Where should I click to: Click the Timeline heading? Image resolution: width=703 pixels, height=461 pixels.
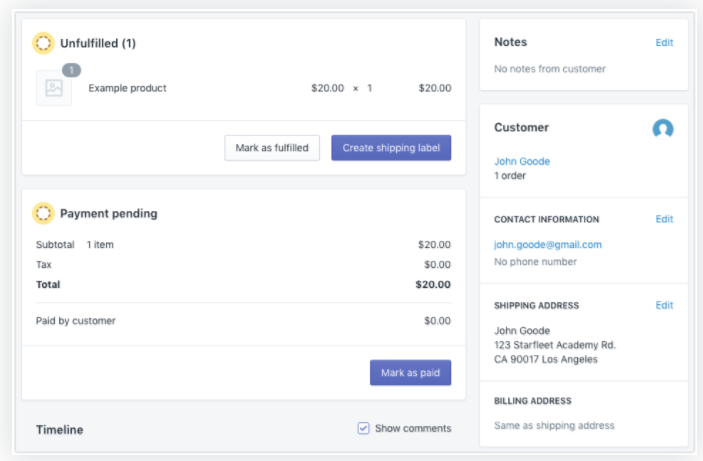(x=60, y=430)
